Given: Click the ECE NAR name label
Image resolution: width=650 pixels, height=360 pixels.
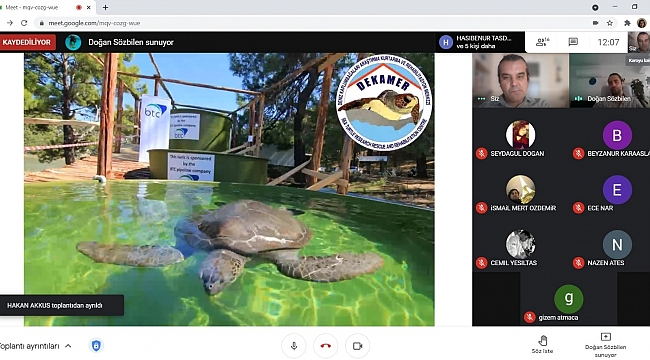Looking at the screenshot, I should [600, 208].
